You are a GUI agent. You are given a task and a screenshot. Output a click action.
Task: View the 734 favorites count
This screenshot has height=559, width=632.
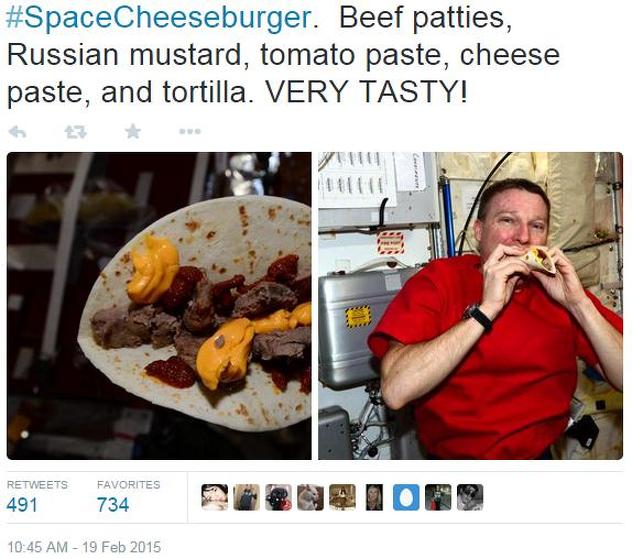coord(113,505)
